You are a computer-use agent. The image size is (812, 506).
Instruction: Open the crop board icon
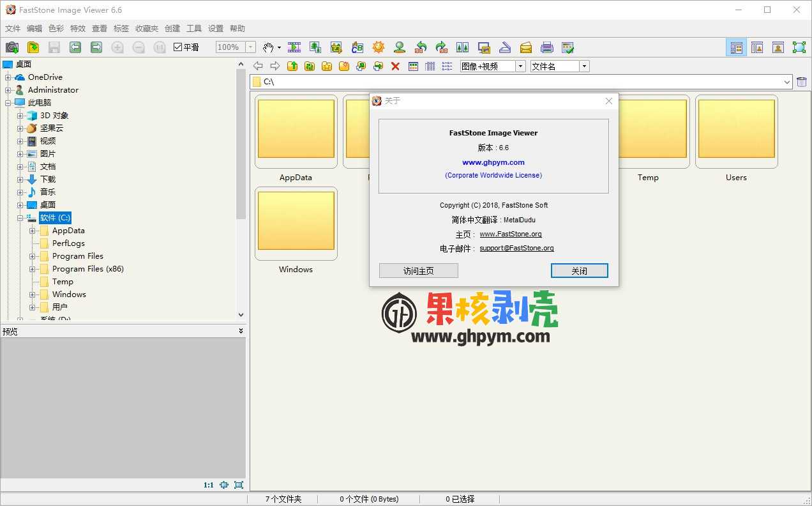click(x=336, y=47)
